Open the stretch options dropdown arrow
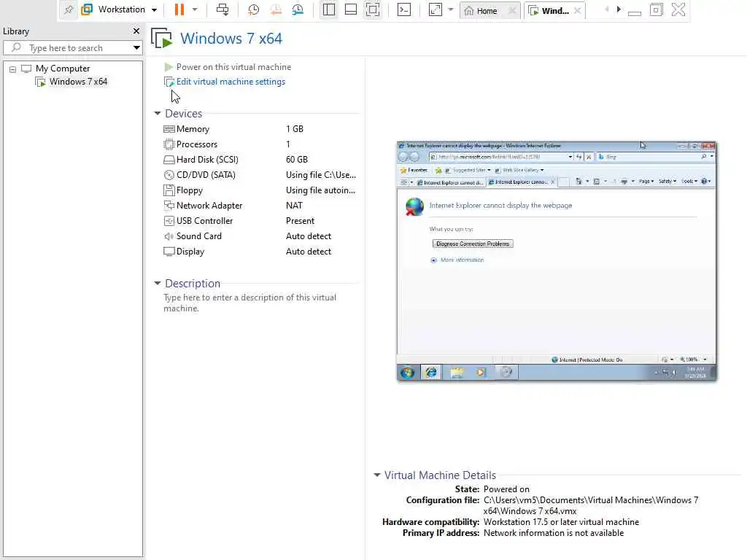This screenshot has height=560, width=747. (450, 9)
